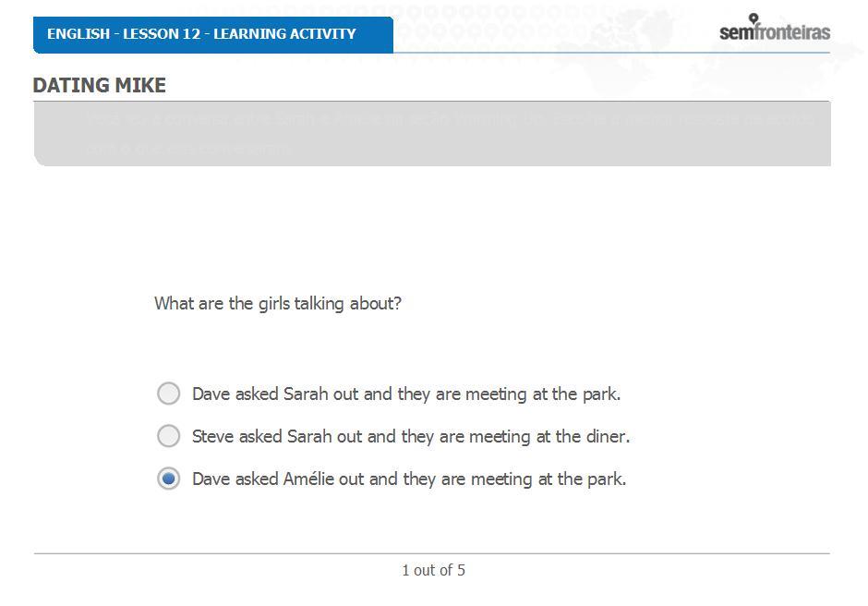Click the answer text about meeting at the diner

(411, 437)
